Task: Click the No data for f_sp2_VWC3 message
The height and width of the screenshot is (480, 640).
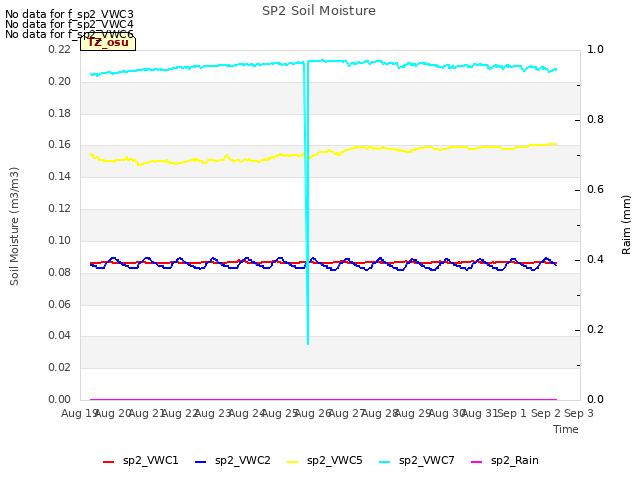Action: [69, 14]
